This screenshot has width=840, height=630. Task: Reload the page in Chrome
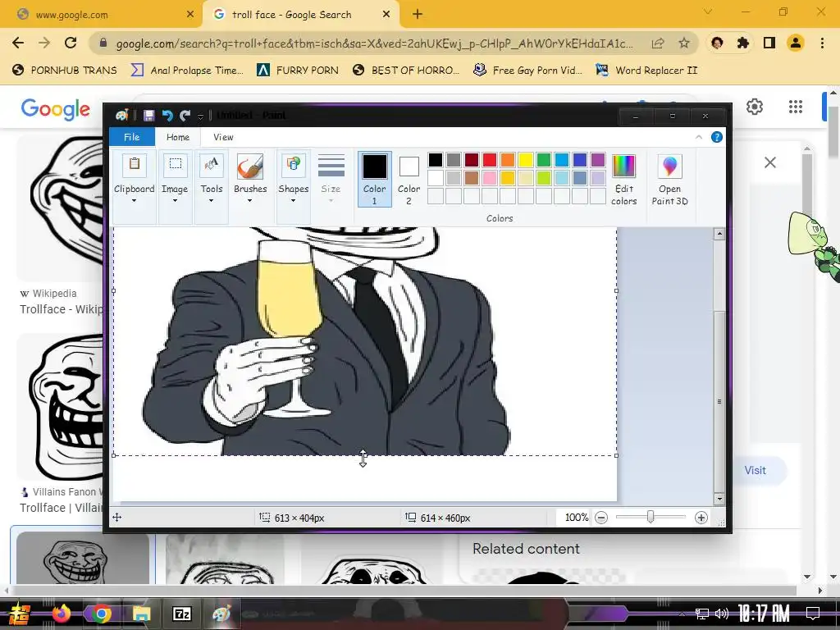(71, 43)
